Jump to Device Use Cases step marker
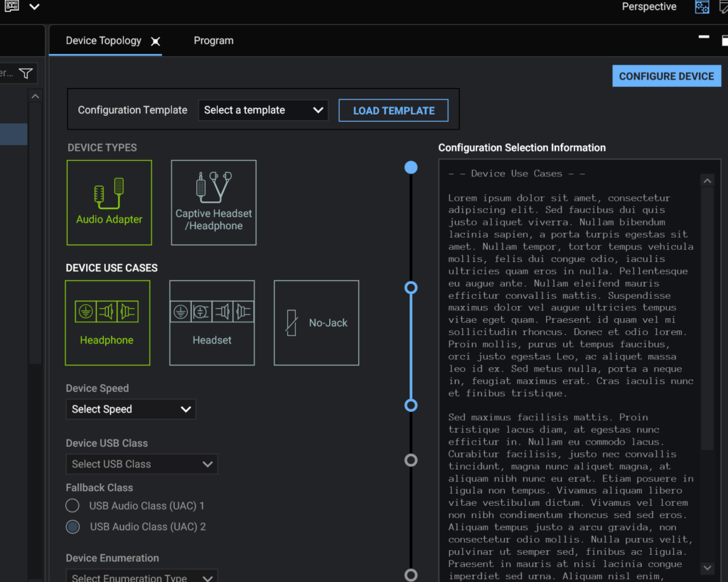 pyautogui.click(x=411, y=288)
